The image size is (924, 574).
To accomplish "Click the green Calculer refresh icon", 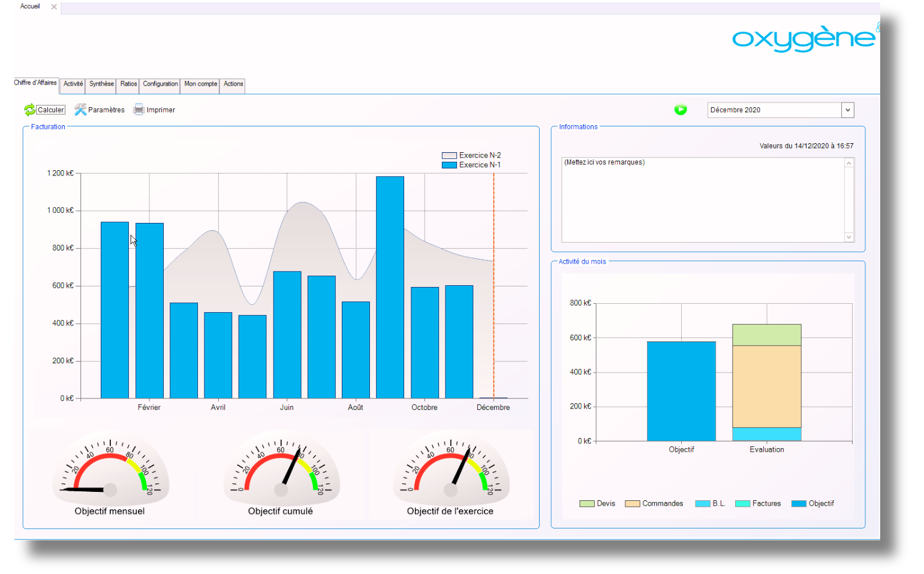I will click(x=29, y=110).
